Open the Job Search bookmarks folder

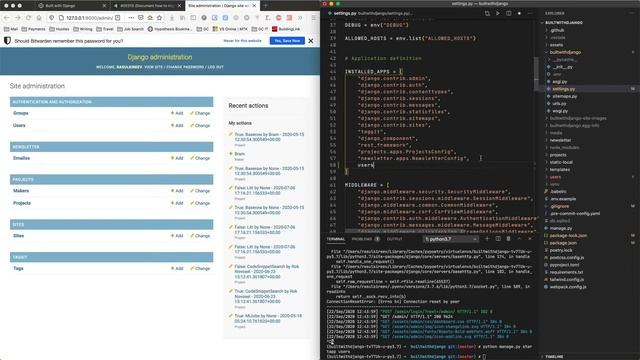coord(131,29)
